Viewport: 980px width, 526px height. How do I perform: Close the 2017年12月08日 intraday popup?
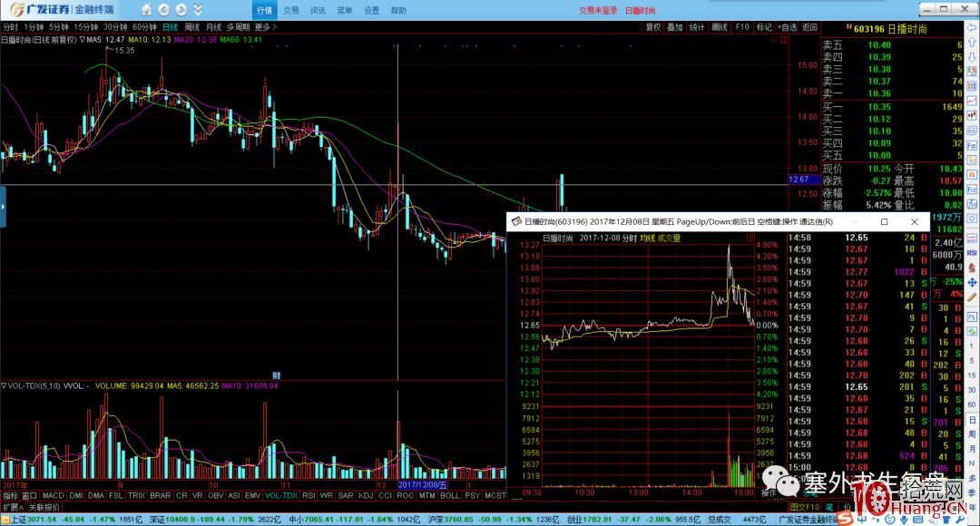point(915,222)
